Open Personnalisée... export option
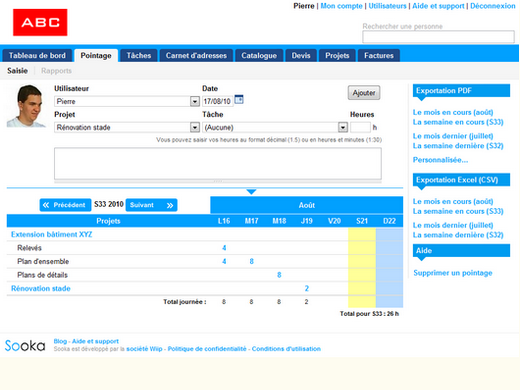This screenshot has height=390, width=520. [440, 160]
